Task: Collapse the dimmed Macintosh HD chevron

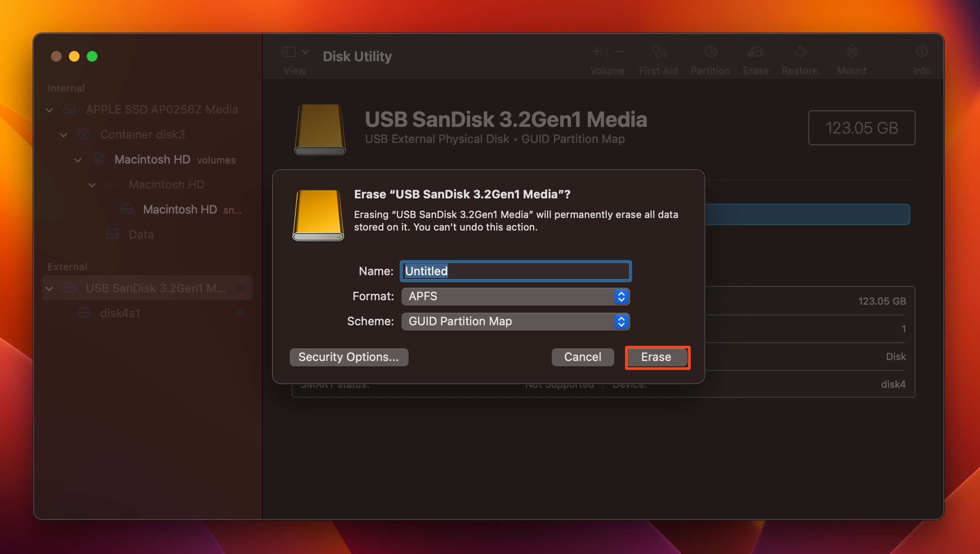Action: click(92, 185)
